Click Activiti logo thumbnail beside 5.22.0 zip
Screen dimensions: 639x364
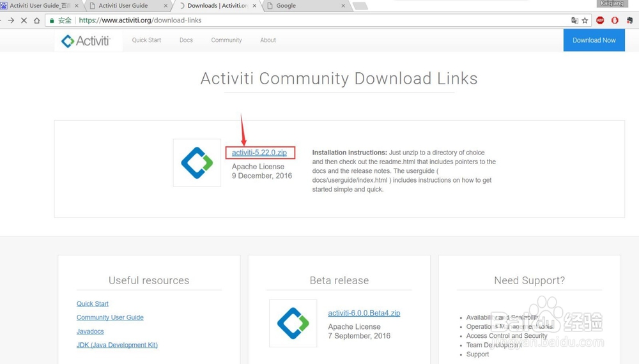(x=197, y=163)
